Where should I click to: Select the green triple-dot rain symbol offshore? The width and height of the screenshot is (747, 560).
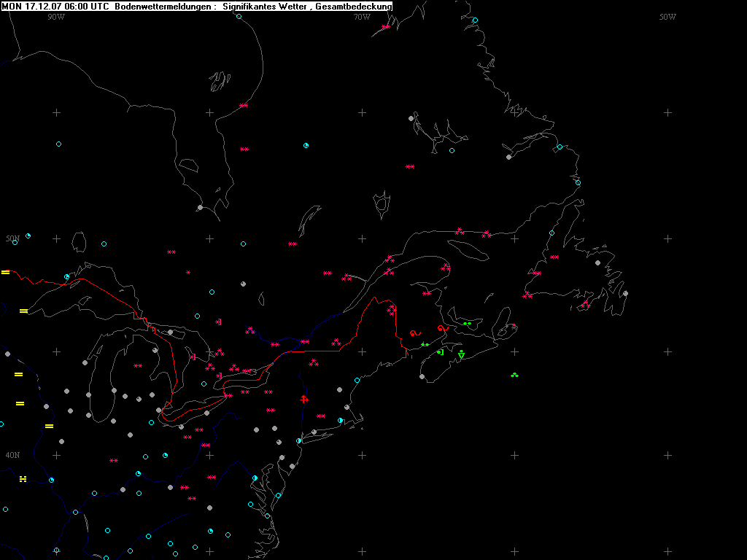(514, 375)
